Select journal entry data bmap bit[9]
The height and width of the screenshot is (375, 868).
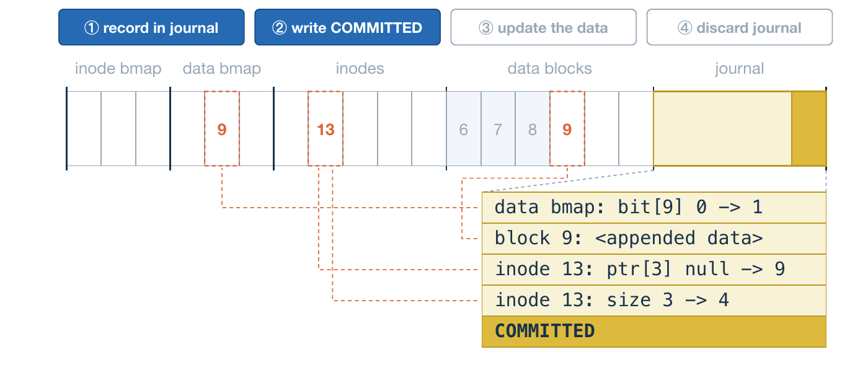654,208
